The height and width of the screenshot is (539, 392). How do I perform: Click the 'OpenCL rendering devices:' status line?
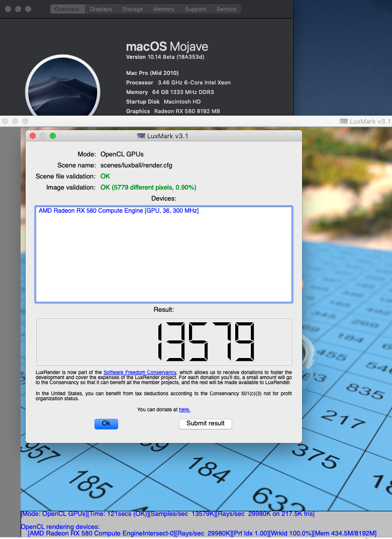(x=60, y=526)
